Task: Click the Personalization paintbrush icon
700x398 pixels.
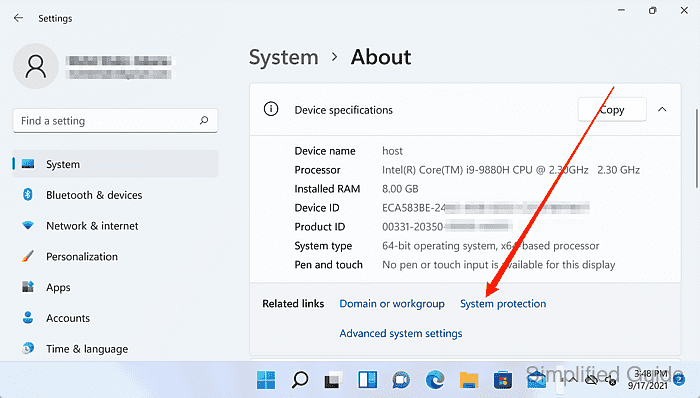Action: 28,257
